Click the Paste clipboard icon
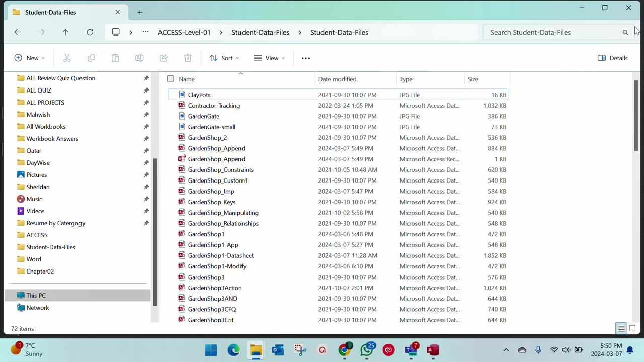644x362 pixels. coord(115,58)
